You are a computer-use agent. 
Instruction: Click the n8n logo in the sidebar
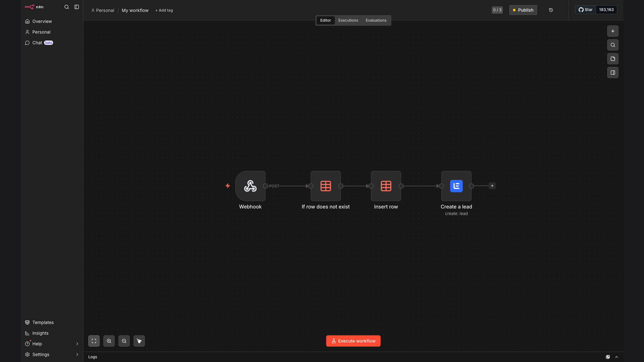pos(34,7)
